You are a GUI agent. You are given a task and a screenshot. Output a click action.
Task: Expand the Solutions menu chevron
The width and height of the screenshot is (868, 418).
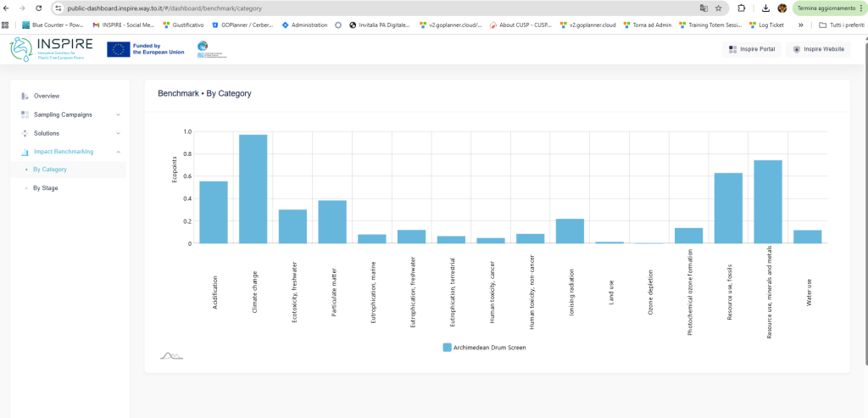coord(118,133)
